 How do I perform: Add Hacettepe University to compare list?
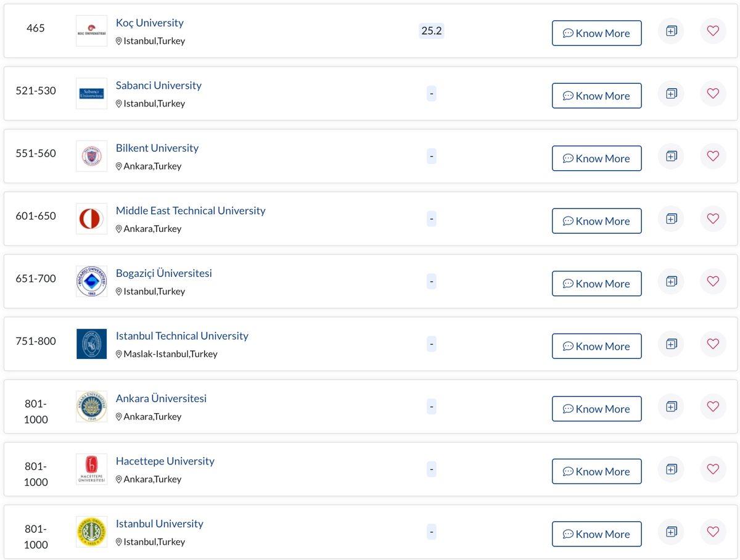671,469
